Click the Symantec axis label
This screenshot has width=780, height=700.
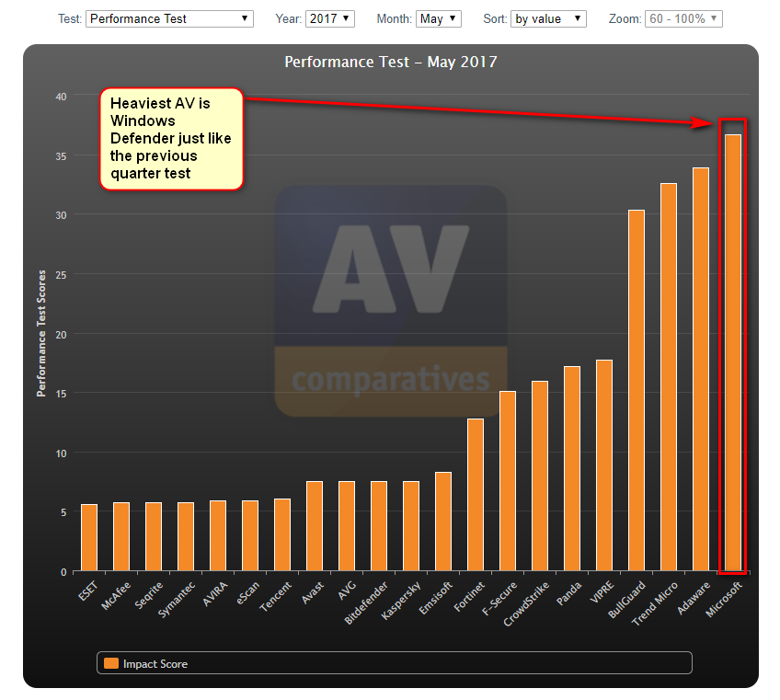pyautogui.click(x=176, y=600)
